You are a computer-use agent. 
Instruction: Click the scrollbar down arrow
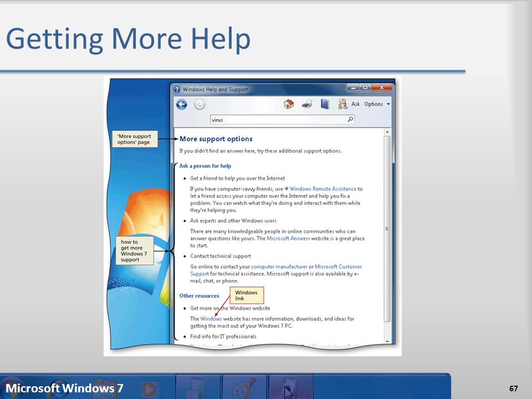pyautogui.click(x=387, y=341)
